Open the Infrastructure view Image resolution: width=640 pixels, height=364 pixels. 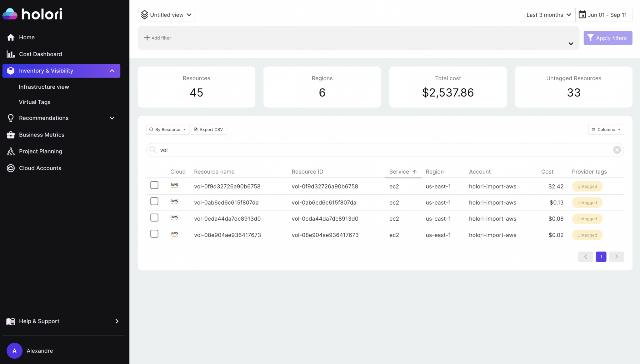44,87
